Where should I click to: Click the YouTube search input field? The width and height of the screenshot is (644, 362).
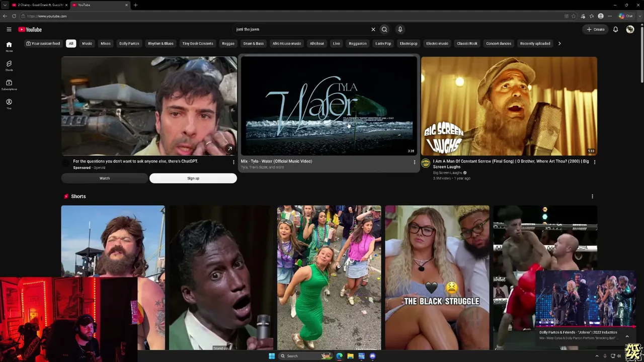pyautogui.click(x=302, y=30)
